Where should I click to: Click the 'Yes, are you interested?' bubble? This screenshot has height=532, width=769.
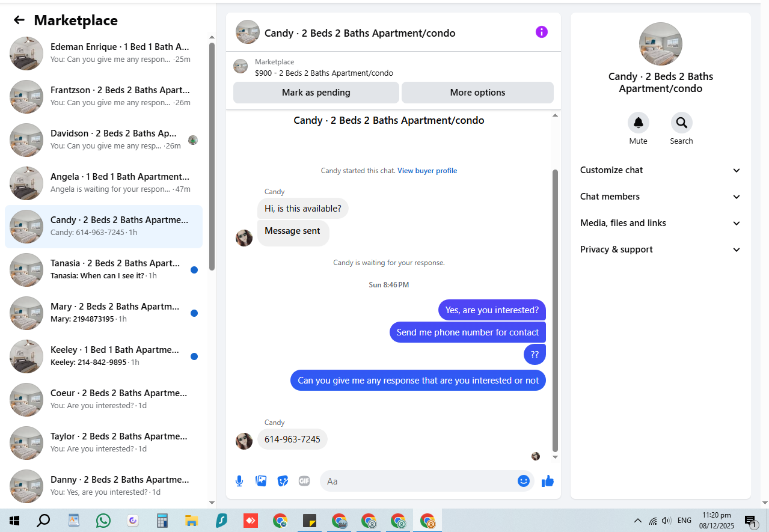pos(492,310)
